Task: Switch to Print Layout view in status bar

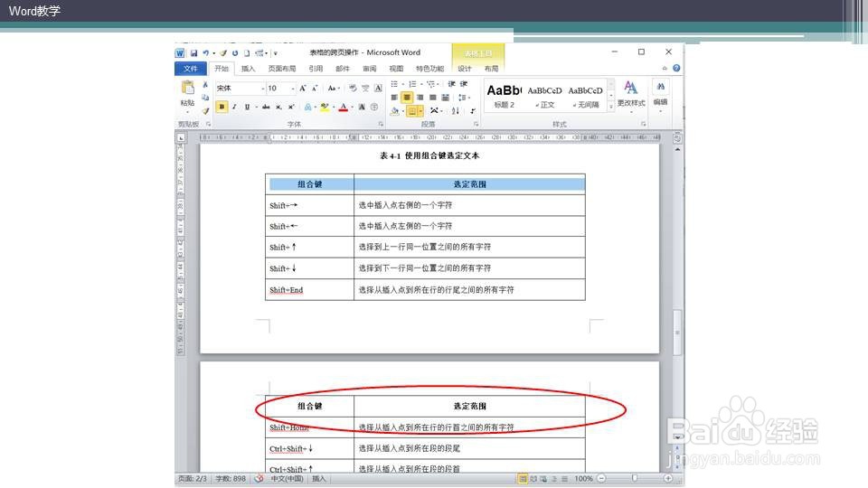Action: click(x=522, y=479)
